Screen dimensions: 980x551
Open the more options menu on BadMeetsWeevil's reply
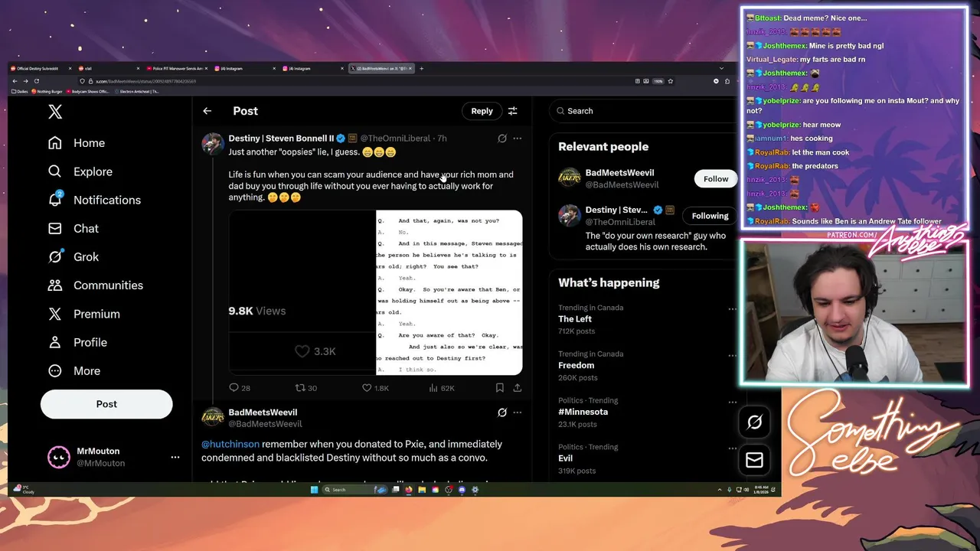(x=518, y=412)
